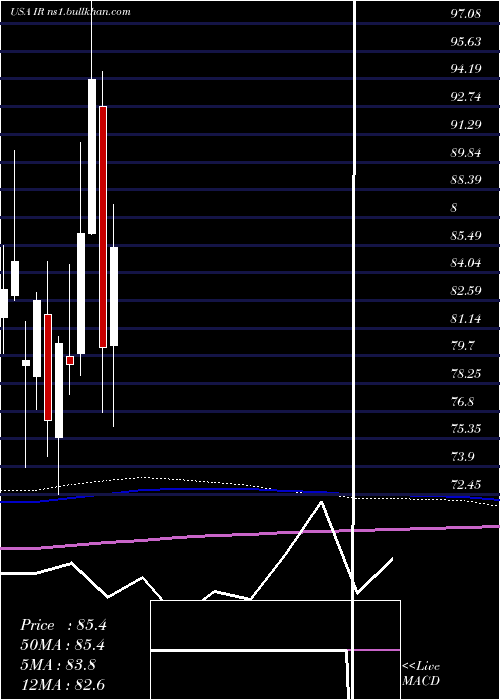The height and width of the screenshot is (700, 500).
Task: Click the 88.39 price axis label
Action: pyautogui.click(x=466, y=179)
